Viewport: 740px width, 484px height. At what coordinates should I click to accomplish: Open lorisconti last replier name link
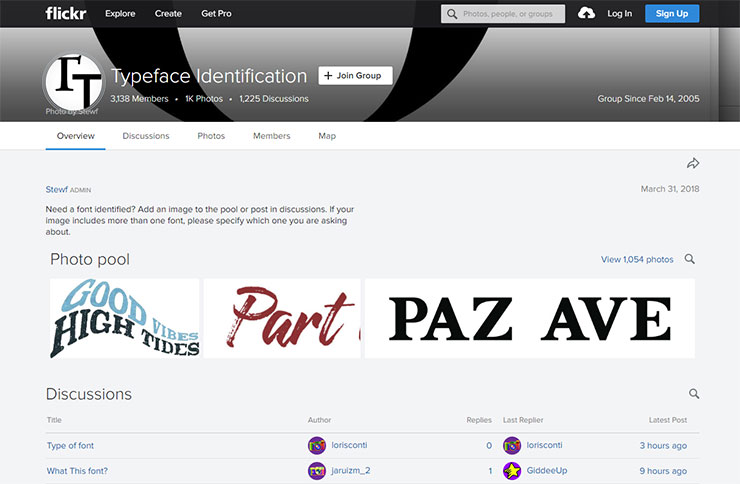544,445
